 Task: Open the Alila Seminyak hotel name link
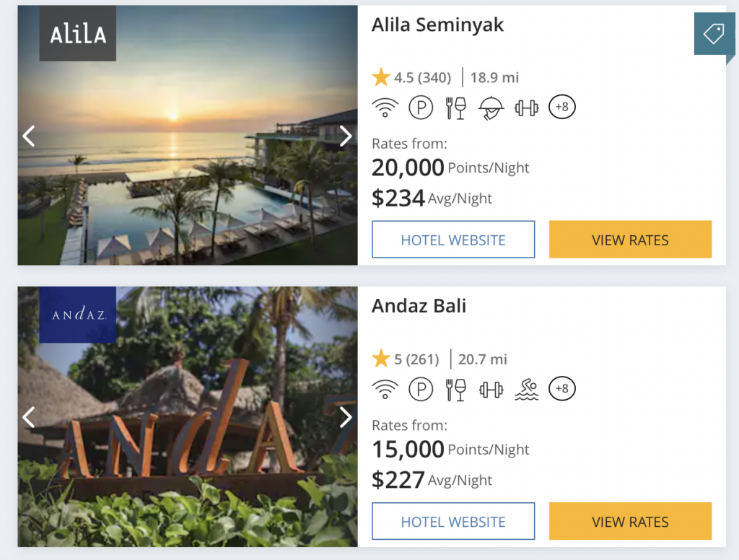tap(437, 25)
